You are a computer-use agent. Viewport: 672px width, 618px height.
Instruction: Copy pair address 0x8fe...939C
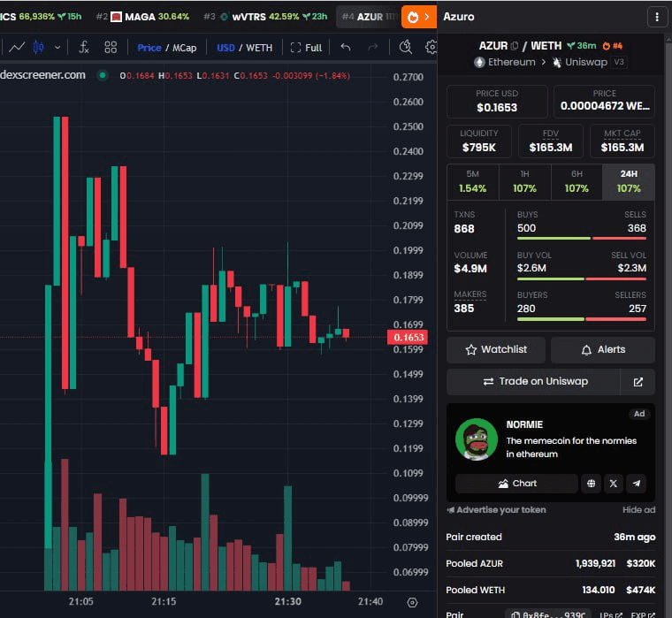548,614
